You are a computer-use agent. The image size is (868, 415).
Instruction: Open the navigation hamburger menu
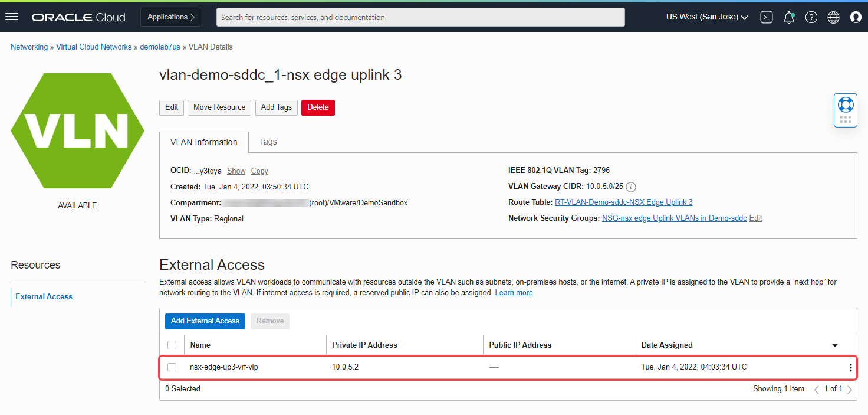coord(12,17)
